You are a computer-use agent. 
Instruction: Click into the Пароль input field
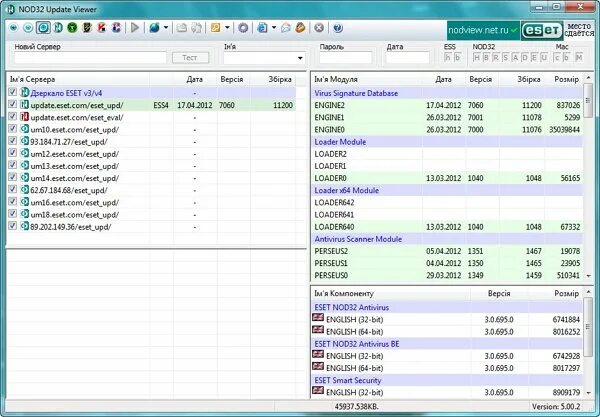pos(346,58)
